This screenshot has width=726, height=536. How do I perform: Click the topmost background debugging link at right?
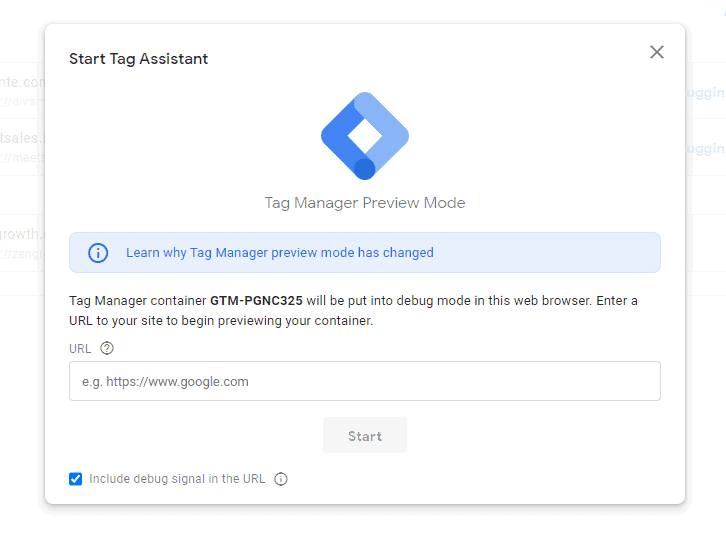click(706, 92)
